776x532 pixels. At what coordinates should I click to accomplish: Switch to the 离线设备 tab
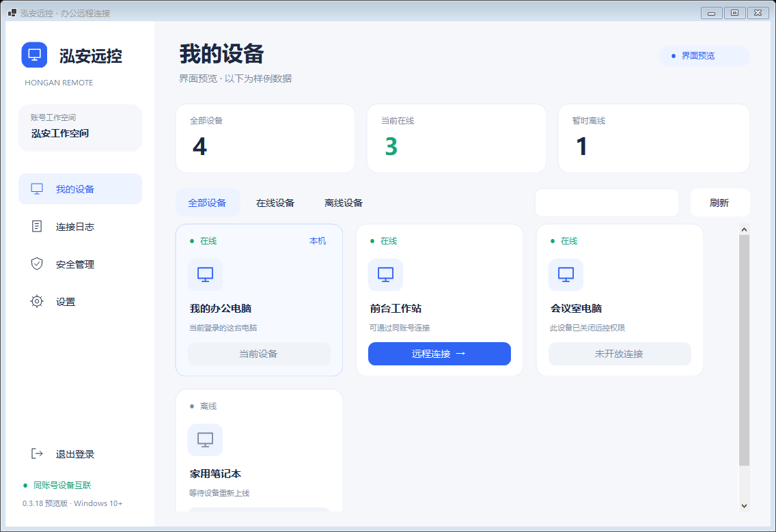coord(344,202)
